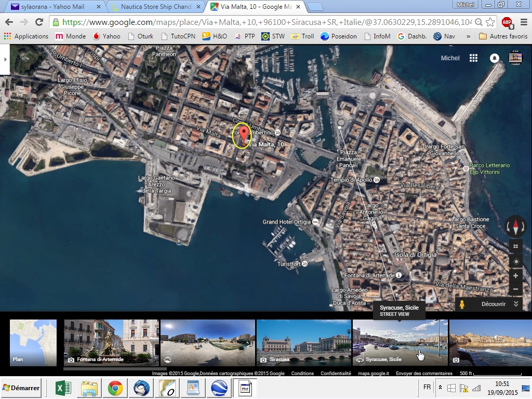Expand the collapsed side panel arrow

[5, 60]
